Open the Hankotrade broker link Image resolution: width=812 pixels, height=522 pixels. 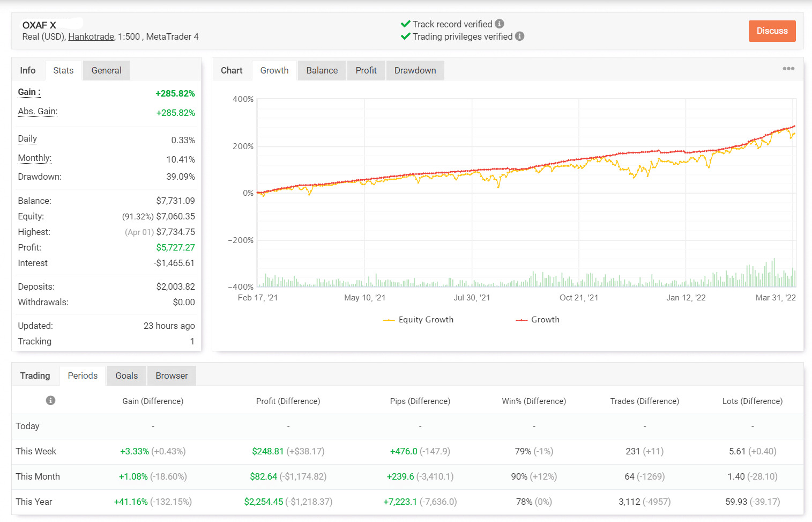click(x=91, y=36)
